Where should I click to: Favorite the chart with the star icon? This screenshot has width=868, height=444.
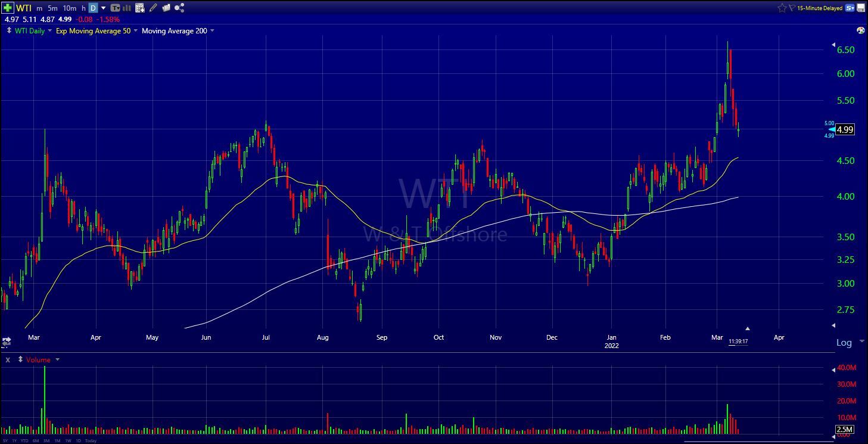pyautogui.click(x=782, y=8)
